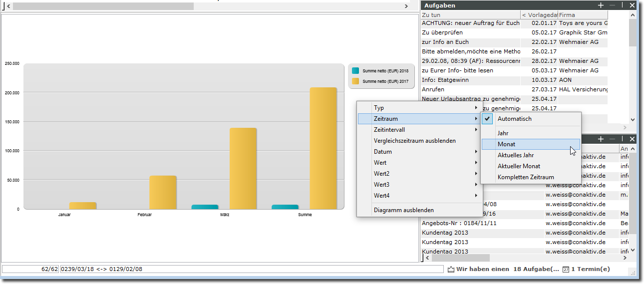Open the 18 Aufgabe(n) status link
Image resolution: width=644 pixels, height=284 pixels.
[x=536, y=269]
